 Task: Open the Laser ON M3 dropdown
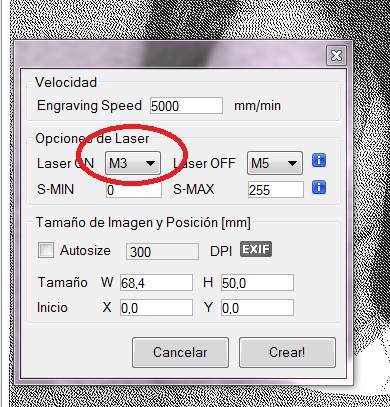click(x=133, y=163)
